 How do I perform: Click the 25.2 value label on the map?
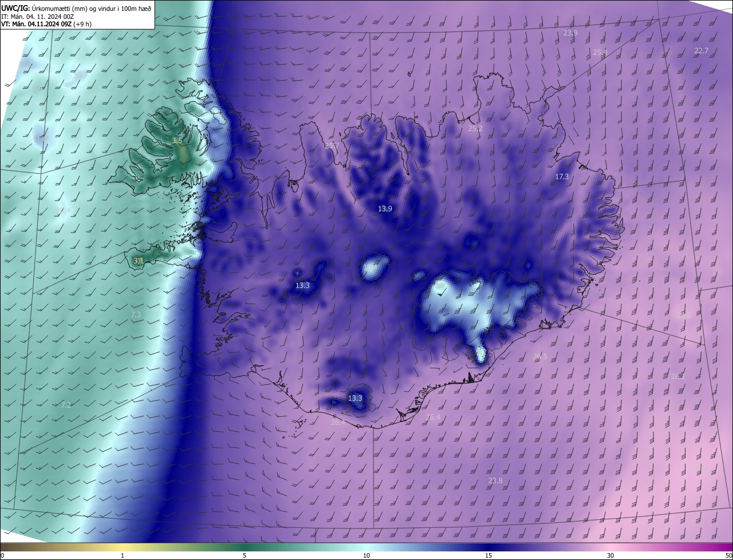[x=475, y=129]
